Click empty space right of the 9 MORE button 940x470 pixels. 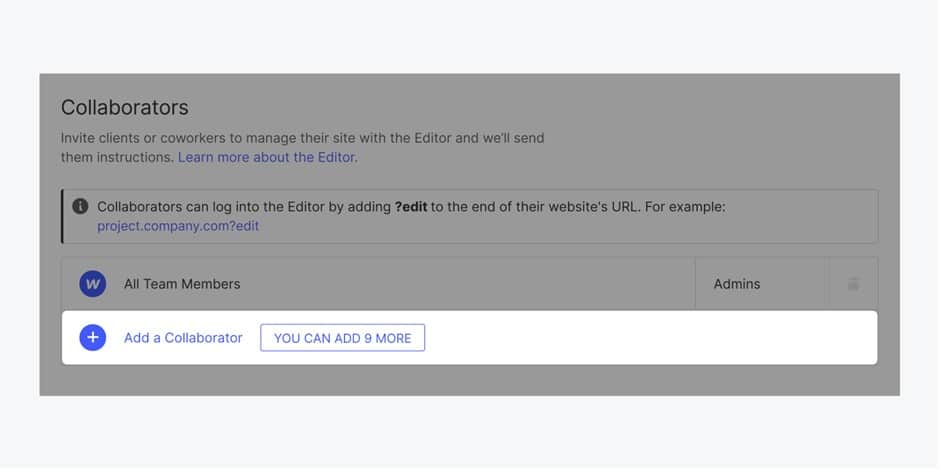coord(650,338)
